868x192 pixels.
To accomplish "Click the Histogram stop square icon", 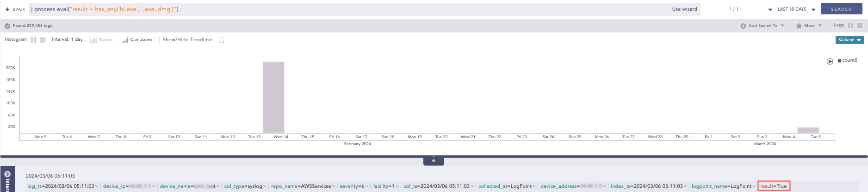I will pyautogui.click(x=43, y=40).
